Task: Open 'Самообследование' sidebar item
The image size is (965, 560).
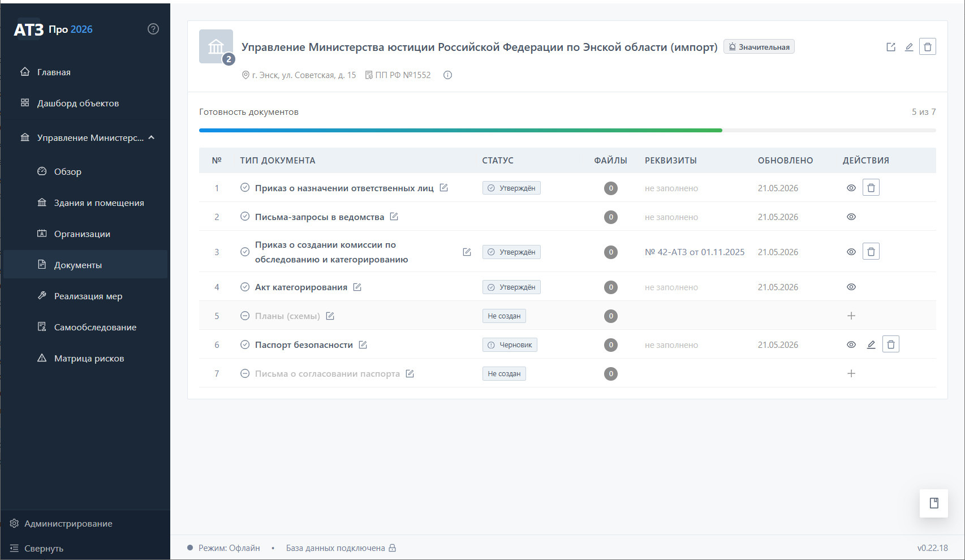Action: coord(85,327)
